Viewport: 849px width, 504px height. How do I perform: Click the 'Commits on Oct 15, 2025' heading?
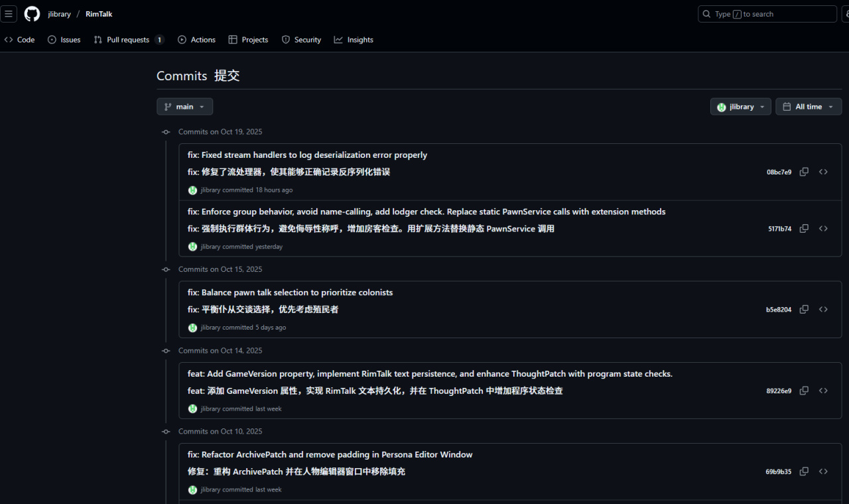point(220,269)
